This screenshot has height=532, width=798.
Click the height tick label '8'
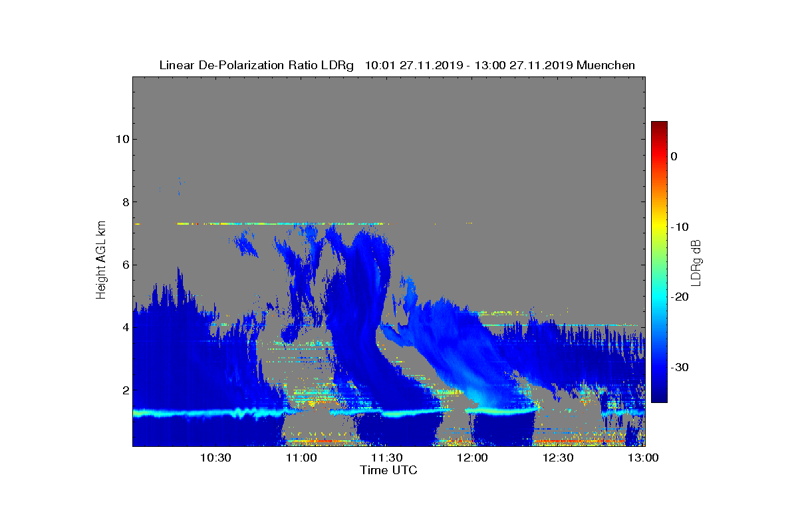[x=125, y=201]
